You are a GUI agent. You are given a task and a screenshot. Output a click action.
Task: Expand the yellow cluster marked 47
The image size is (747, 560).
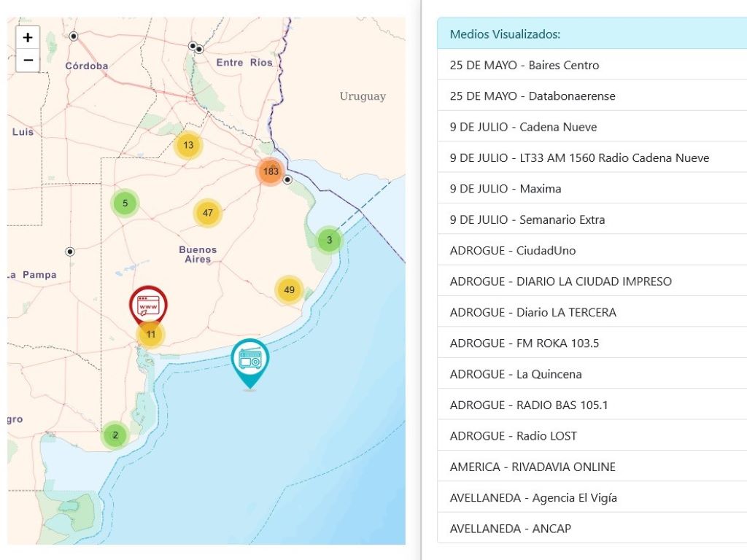[x=208, y=213]
